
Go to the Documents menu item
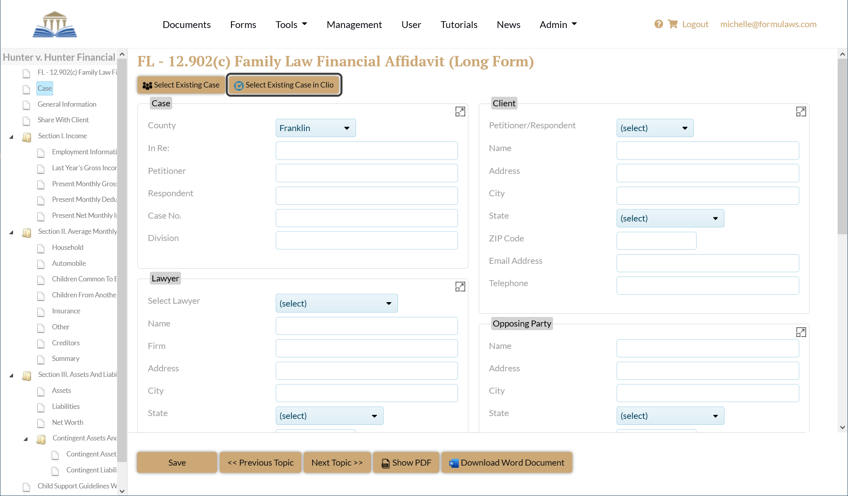[187, 24]
